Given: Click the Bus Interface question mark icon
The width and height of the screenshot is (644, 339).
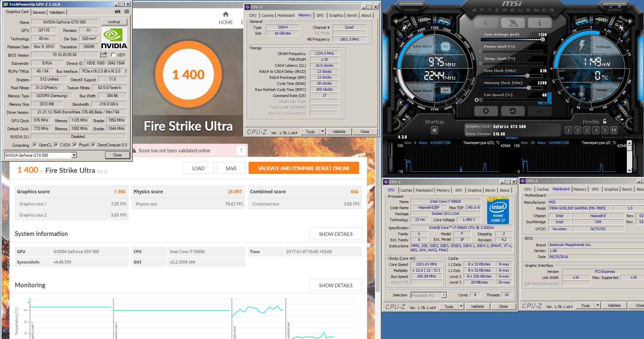Looking at the screenshot, I should 126,71.
